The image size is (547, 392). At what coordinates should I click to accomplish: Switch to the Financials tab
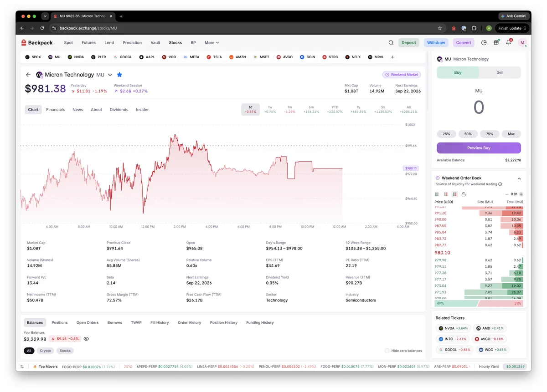click(x=56, y=110)
